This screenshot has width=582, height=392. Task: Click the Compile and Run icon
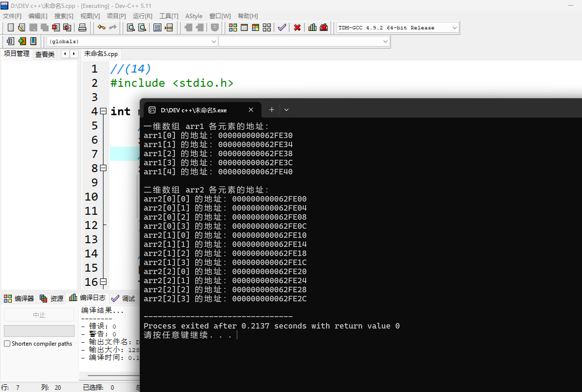(255, 27)
